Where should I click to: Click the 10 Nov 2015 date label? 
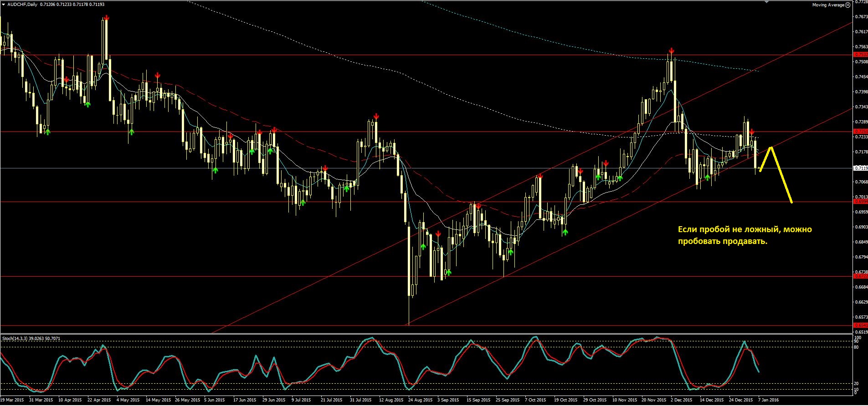click(x=625, y=400)
